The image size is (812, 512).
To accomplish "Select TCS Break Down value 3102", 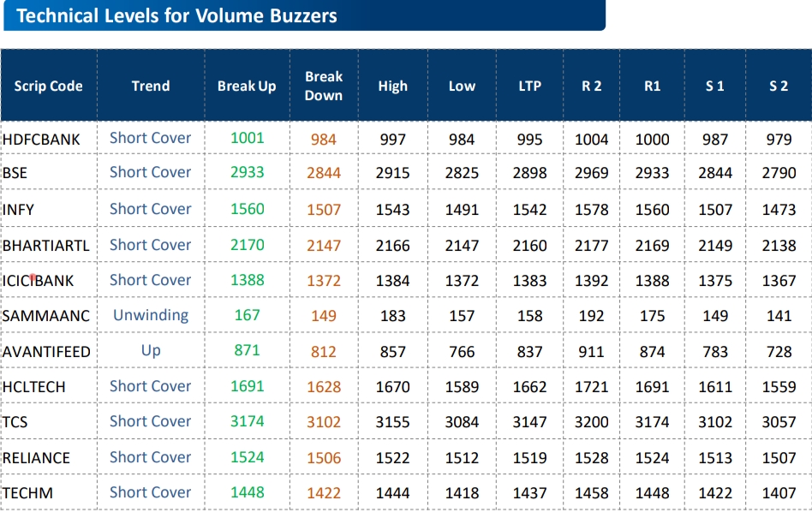I will point(324,422).
